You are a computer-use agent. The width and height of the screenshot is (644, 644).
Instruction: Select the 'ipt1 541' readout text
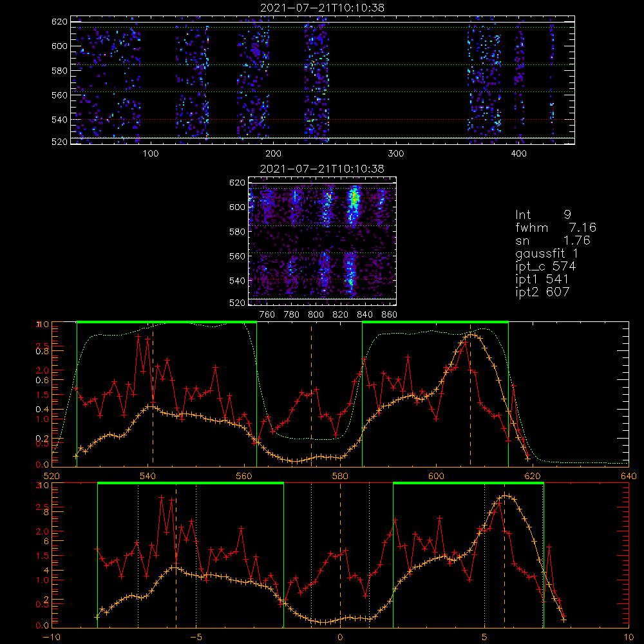542,279
